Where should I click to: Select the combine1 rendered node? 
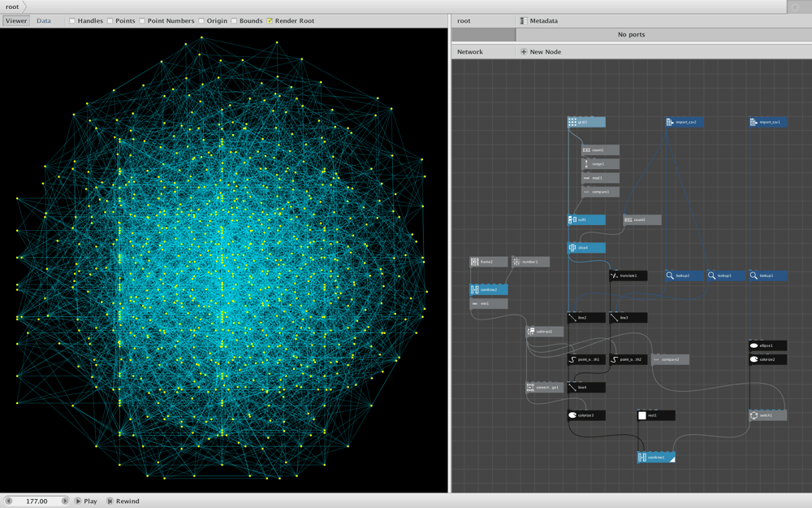coord(656,457)
